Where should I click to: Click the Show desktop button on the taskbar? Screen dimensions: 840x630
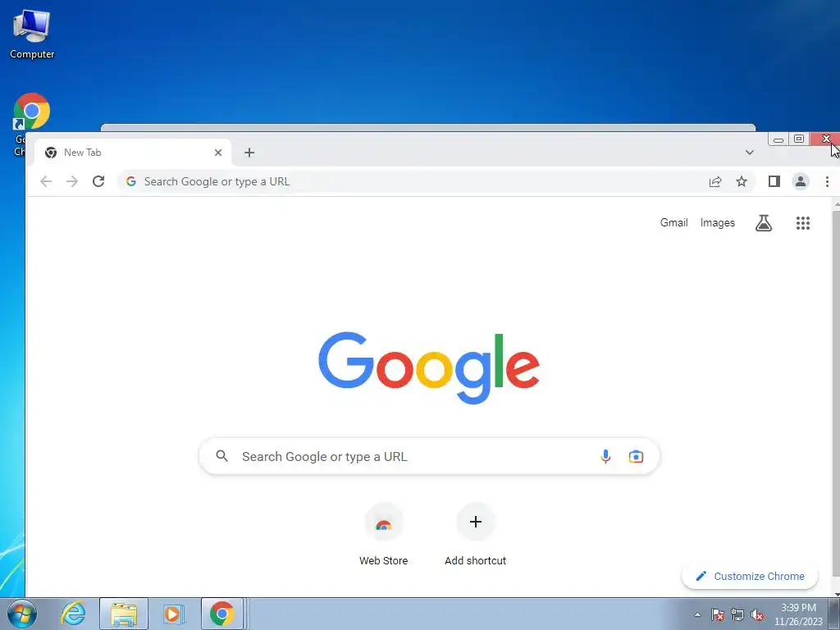pyautogui.click(x=834, y=614)
